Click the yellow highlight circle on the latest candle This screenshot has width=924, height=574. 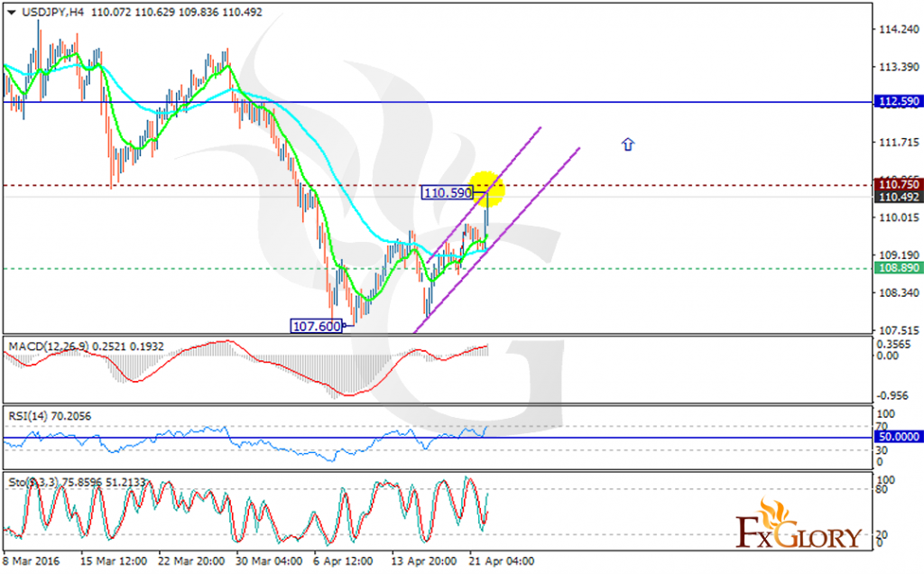point(486,190)
